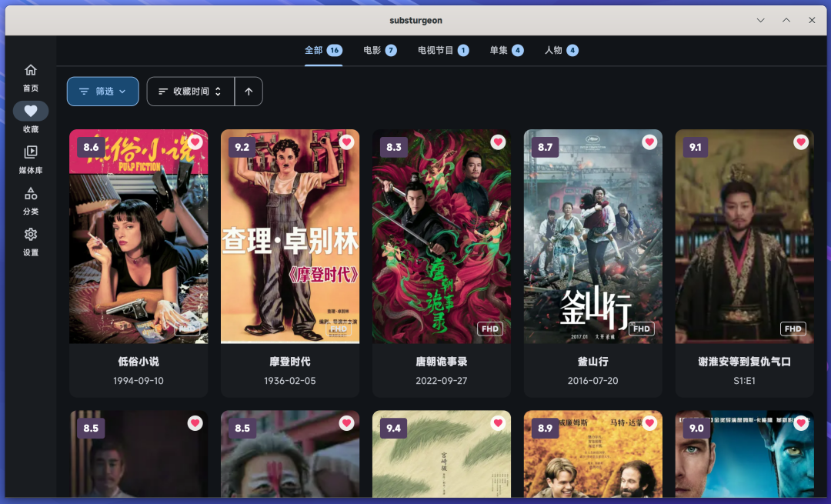Click the 谢淮安等到复仇气口 episode title
831x504 pixels.
point(744,362)
